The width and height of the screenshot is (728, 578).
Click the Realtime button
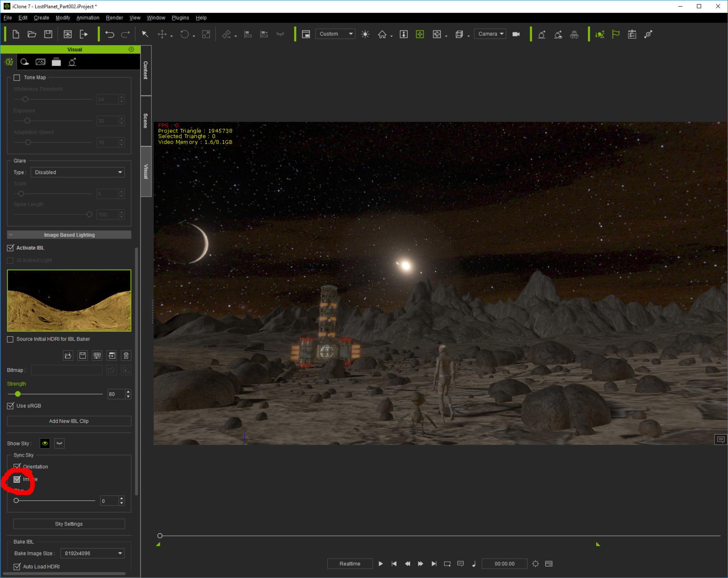[x=350, y=564]
